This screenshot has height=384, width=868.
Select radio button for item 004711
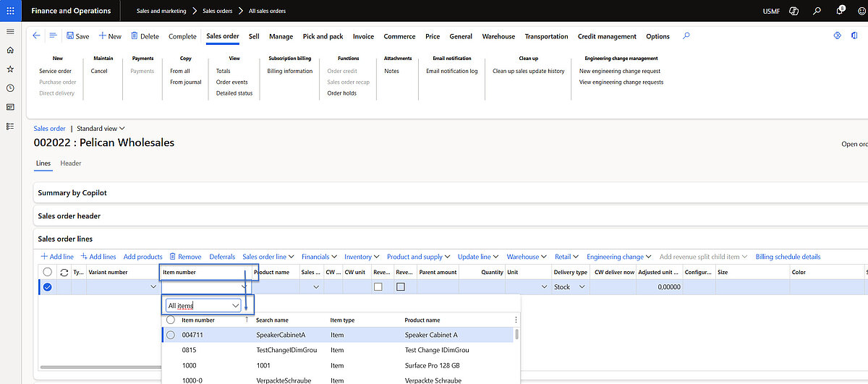[171, 335]
